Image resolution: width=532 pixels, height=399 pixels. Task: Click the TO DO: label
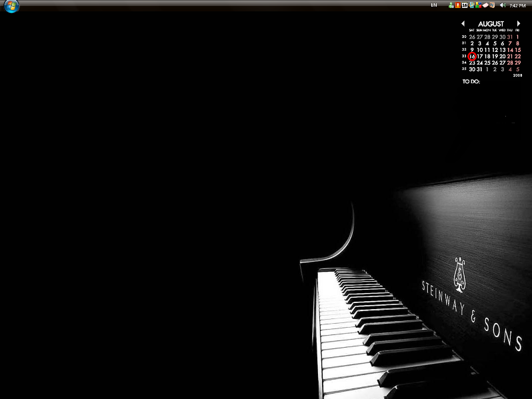pyautogui.click(x=471, y=82)
